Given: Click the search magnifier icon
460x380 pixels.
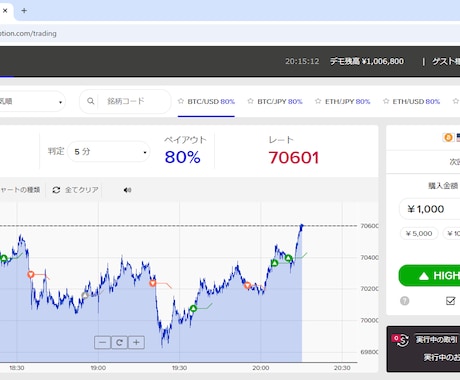Looking at the screenshot, I should coord(90,101).
